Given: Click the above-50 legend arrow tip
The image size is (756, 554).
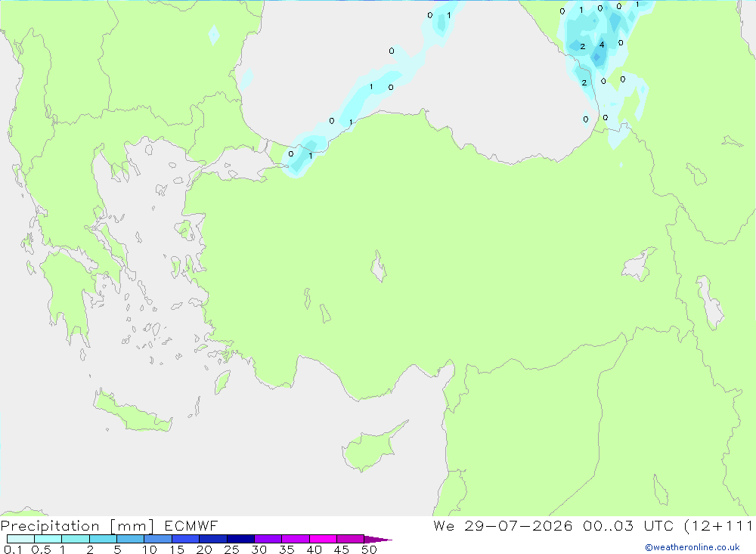Looking at the screenshot, I should point(379,539).
